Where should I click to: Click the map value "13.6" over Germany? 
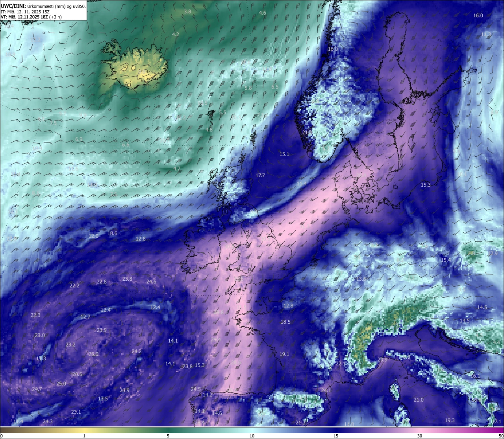(361, 279)
